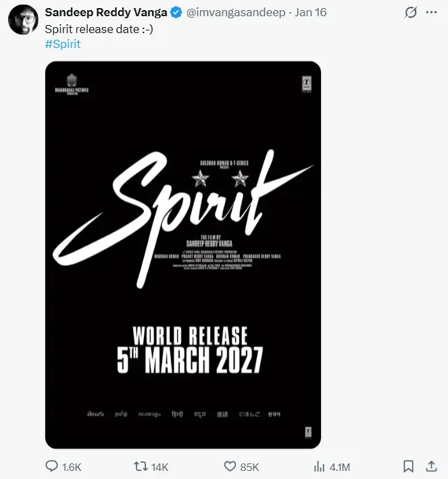Image resolution: width=448 pixels, height=479 pixels.
Task: Click the "Spirit release date :-)" post text
Action: pyautogui.click(x=99, y=29)
